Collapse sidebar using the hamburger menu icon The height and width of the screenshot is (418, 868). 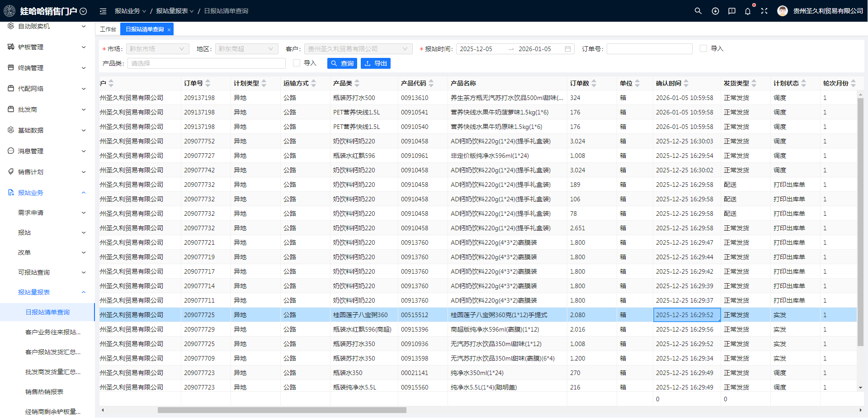tap(103, 11)
